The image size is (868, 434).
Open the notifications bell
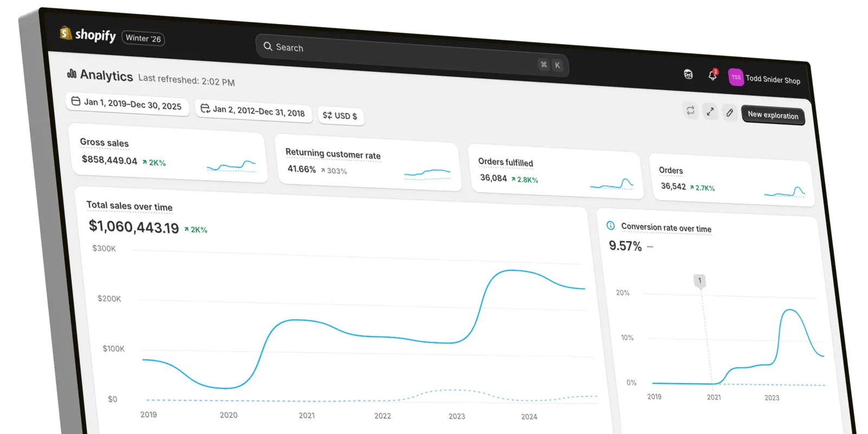click(713, 75)
